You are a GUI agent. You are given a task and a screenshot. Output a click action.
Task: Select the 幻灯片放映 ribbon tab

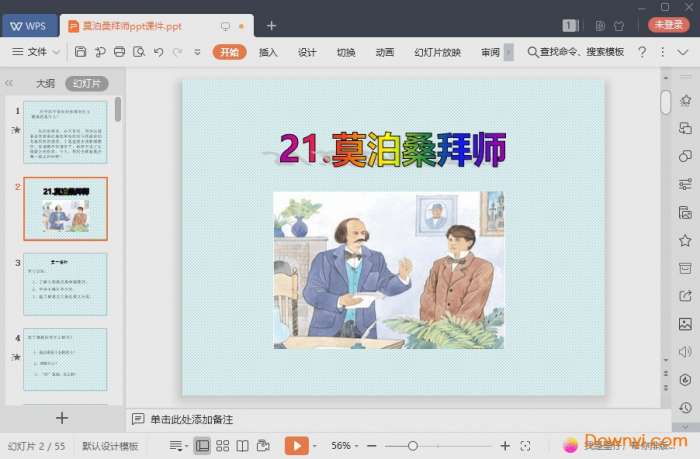[438, 52]
